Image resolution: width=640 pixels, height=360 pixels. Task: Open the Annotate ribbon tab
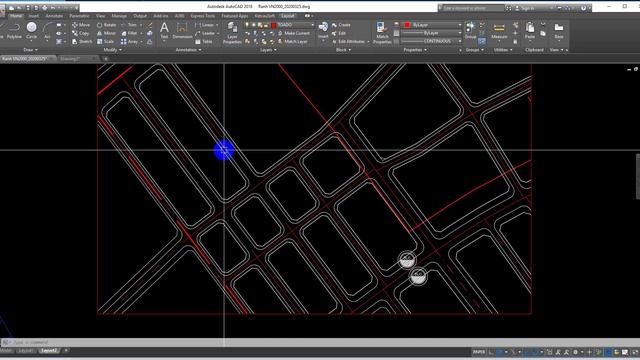[54, 16]
